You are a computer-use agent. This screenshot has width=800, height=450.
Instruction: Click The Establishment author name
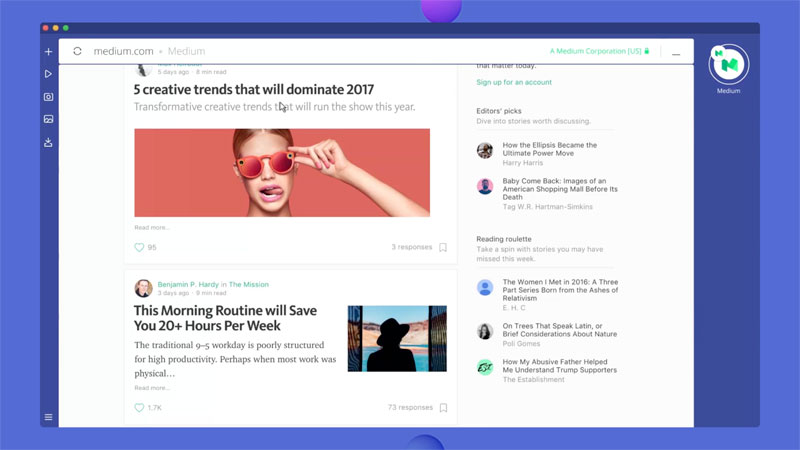(x=533, y=380)
